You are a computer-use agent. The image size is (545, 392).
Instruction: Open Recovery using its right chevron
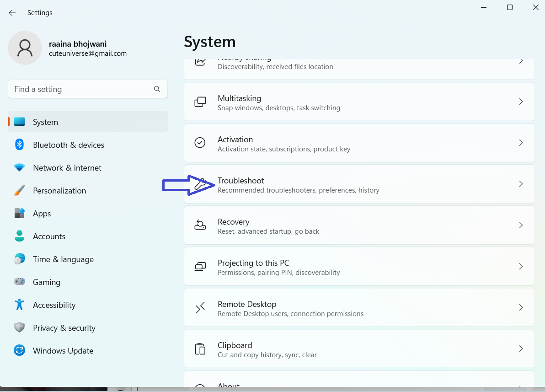520,225
